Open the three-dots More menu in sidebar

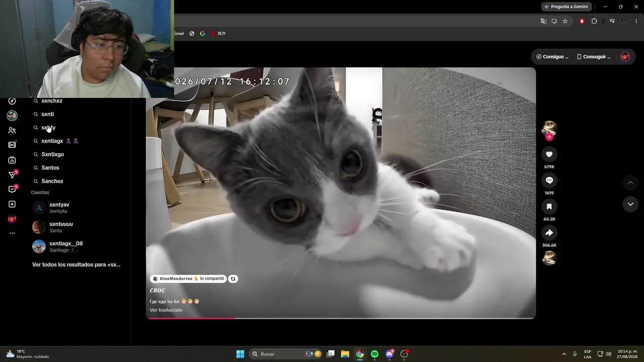point(12,233)
